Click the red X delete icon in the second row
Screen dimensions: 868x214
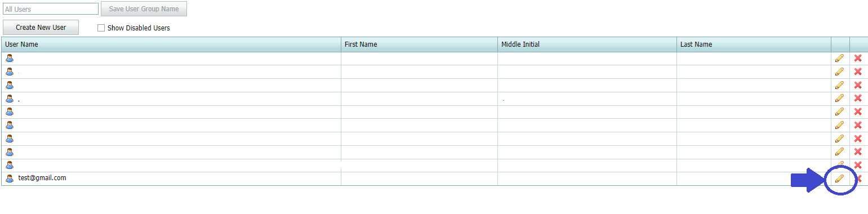(x=858, y=72)
